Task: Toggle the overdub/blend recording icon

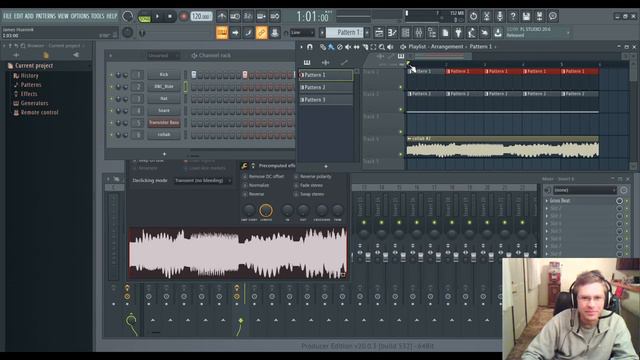Action: [262, 17]
